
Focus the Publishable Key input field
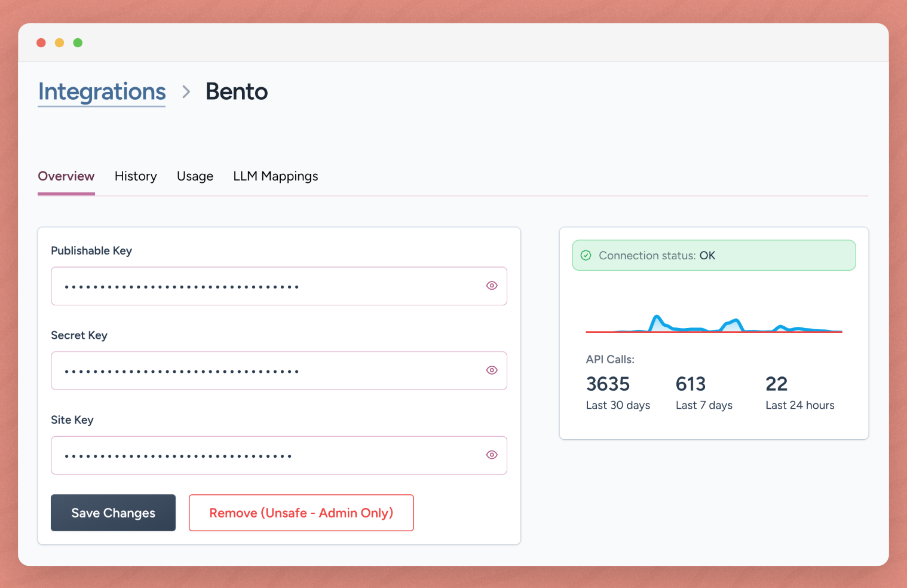(x=279, y=286)
